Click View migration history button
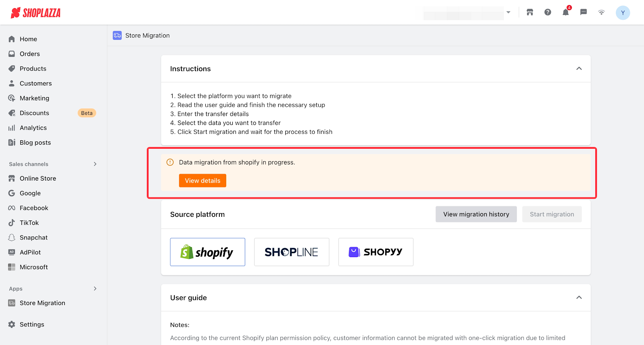The image size is (644, 345). (476, 214)
